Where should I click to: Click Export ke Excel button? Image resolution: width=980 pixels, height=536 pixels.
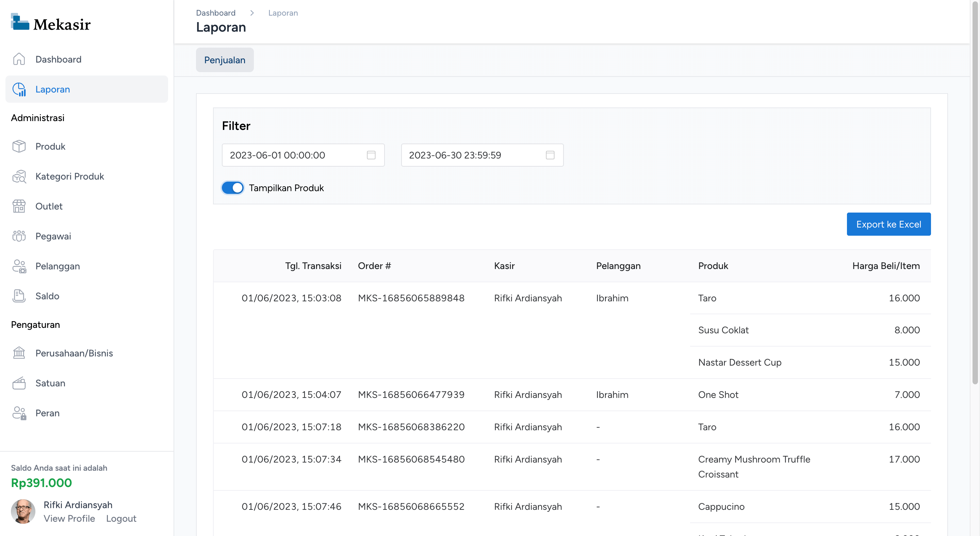(888, 224)
